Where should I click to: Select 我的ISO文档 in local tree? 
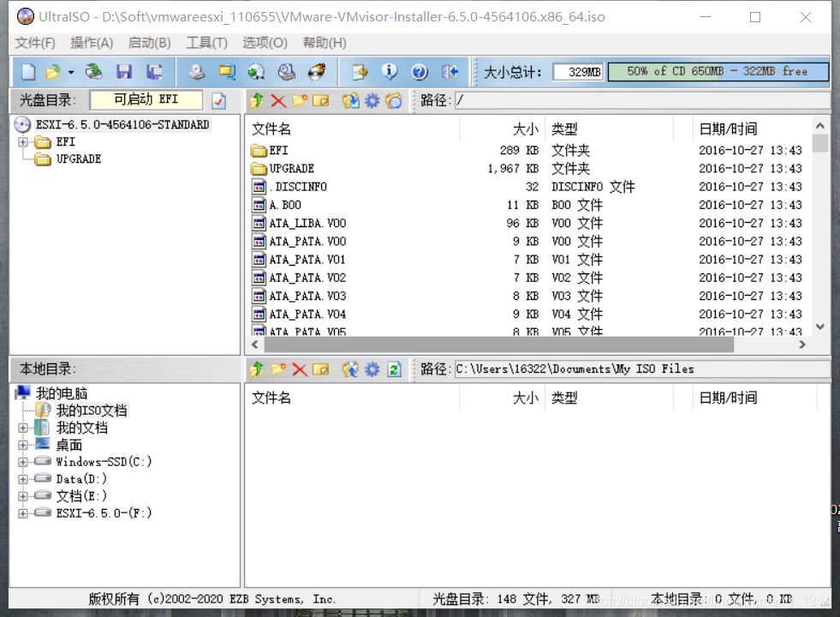pyautogui.click(x=92, y=410)
